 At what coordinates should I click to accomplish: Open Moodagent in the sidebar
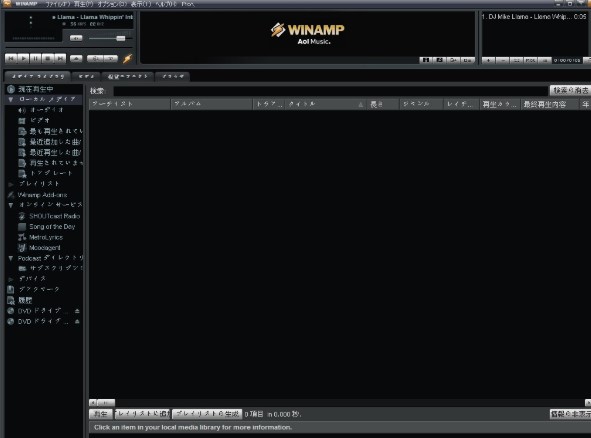point(44,248)
